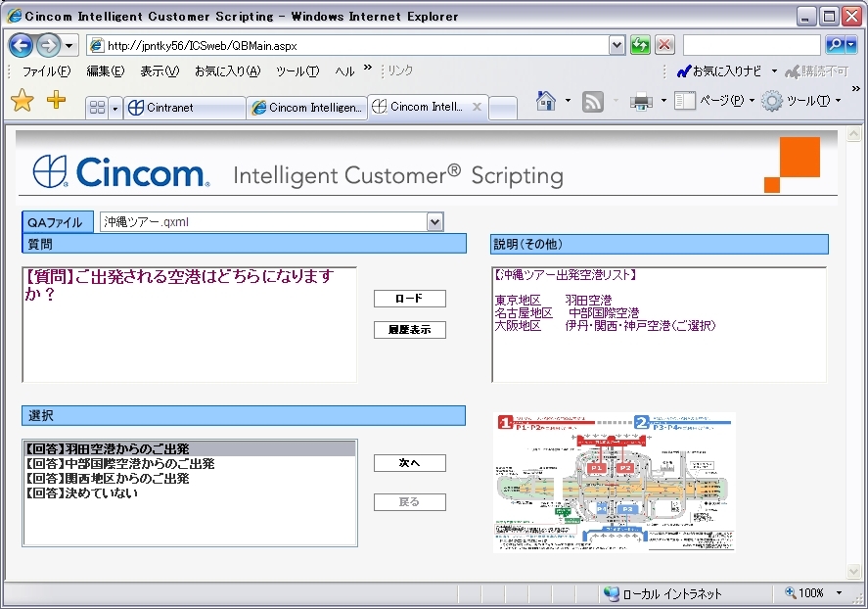Open the 編集(E) menu

coord(106,71)
